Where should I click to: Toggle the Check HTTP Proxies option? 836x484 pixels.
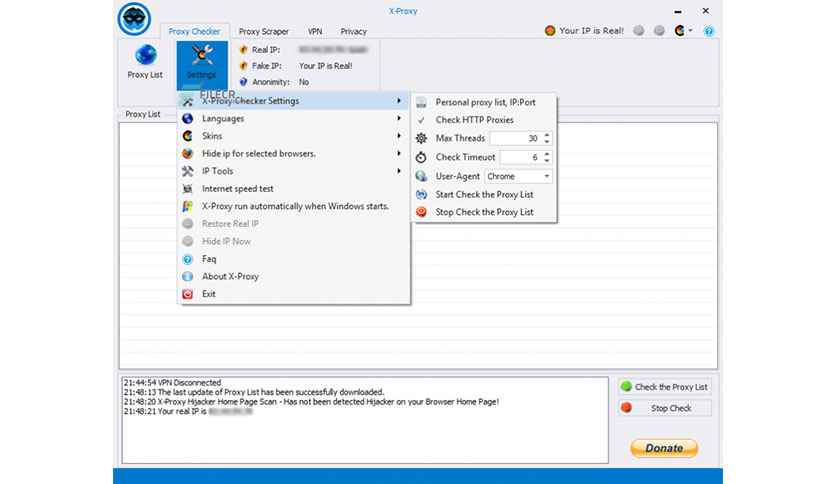pos(475,120)
